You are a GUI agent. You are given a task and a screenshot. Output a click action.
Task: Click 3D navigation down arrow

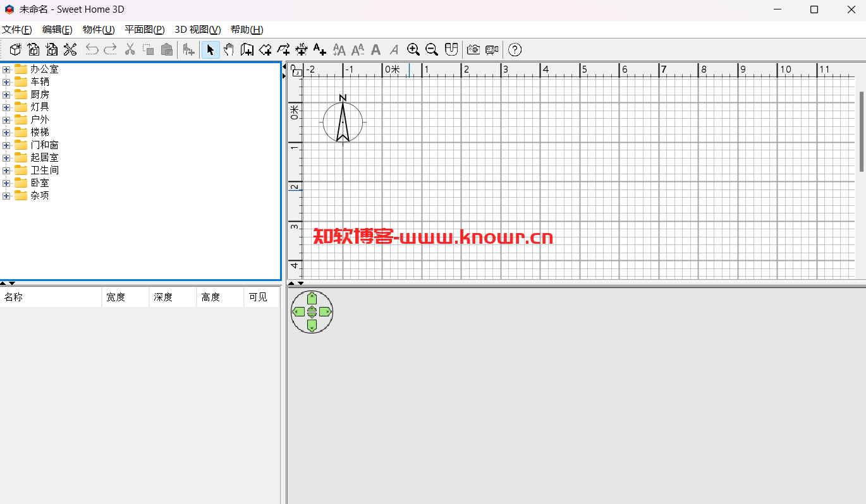[x=312, y=325]
